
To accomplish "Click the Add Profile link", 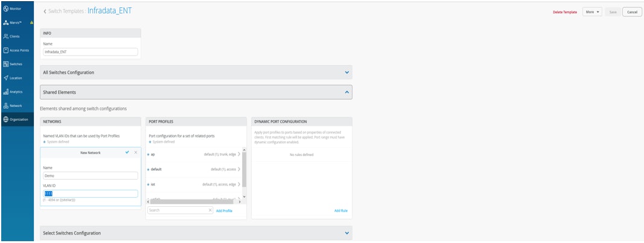I will (x=224, y=210).
